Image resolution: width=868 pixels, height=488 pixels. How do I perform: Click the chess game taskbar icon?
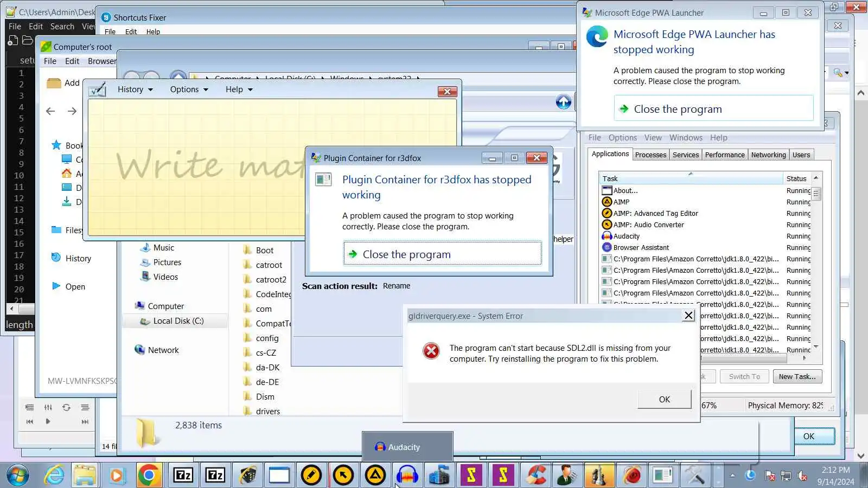[599, 476]
